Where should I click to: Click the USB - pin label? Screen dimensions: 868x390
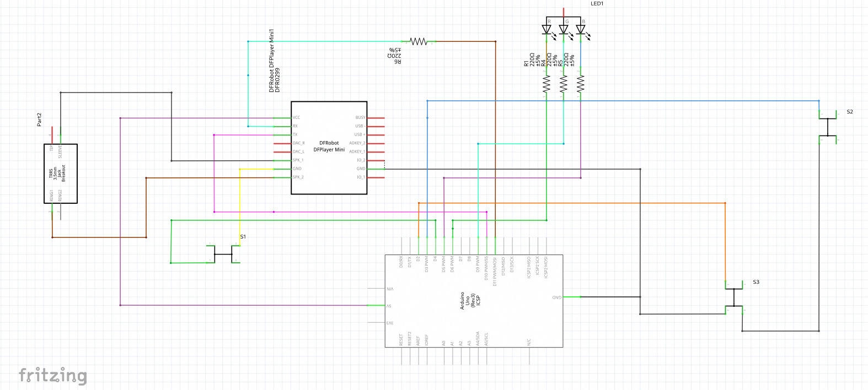point(360,126)
